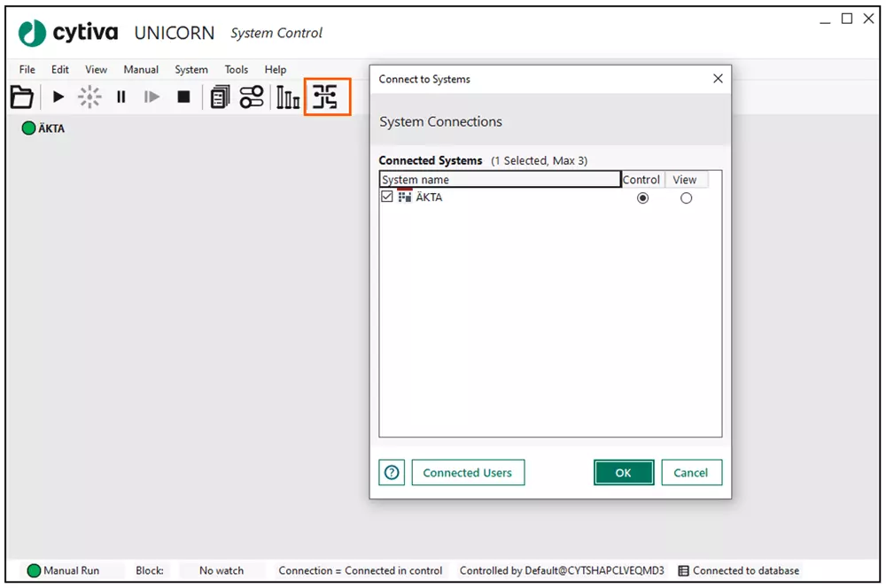Open the System menu
Image resolution: width=886 pixels, height=588 pixels.
click(x=190, y=69)
